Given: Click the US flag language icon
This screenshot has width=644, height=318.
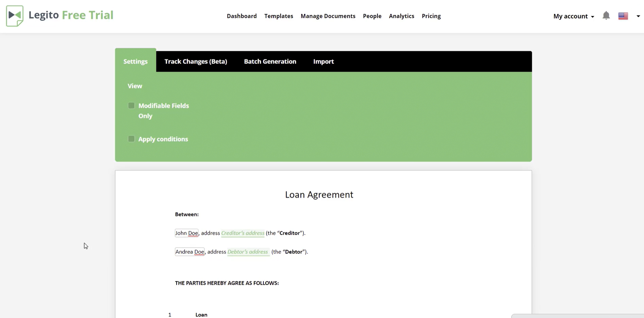Looking at the screenshot, I should pyautogui.click(x=623, y=16).
